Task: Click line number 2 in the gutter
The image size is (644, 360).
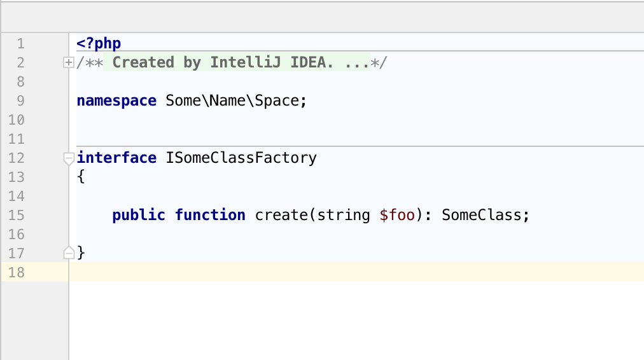Action: [x=20, y=62]
